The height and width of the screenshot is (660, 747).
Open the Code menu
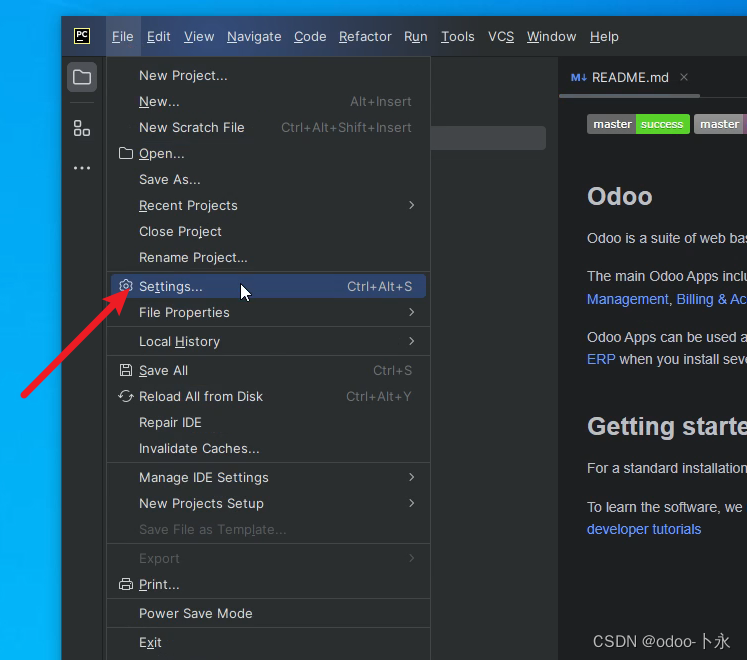[310, 37]
